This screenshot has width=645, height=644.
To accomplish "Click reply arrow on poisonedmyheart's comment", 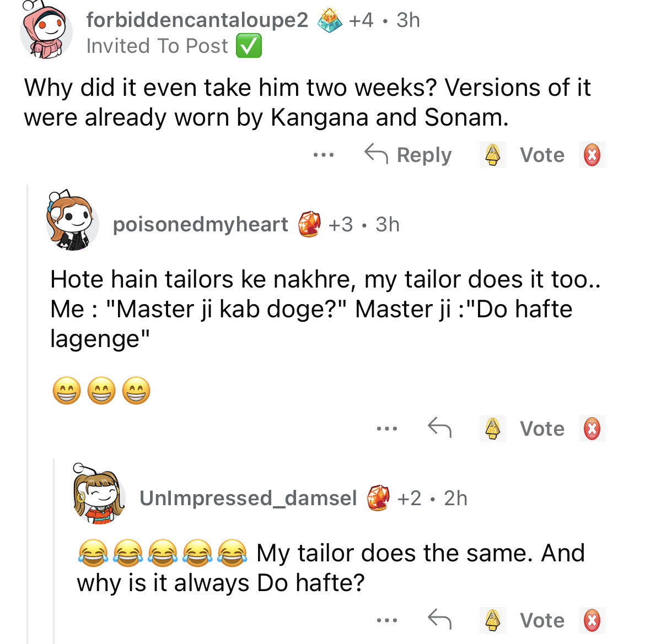I will 439,428.
